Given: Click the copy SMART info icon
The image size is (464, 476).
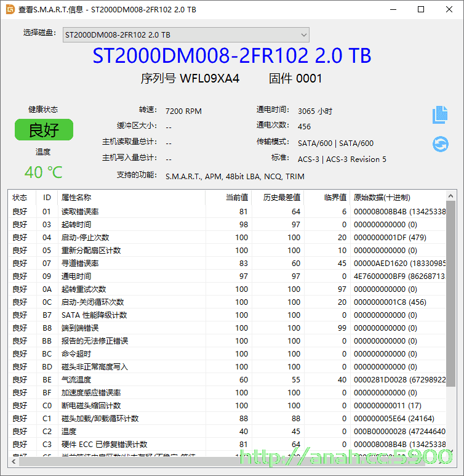Looking at the screenshot, I should [x=440, y=115].
